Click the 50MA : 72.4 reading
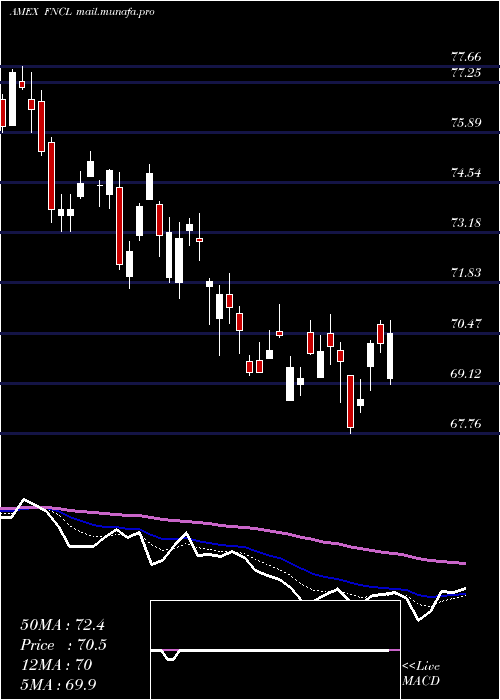 pyautogui.click(x=62, y=625)
